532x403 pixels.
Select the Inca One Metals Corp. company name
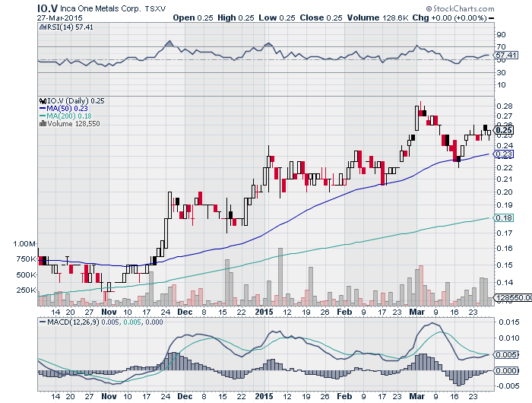(100, 8)
